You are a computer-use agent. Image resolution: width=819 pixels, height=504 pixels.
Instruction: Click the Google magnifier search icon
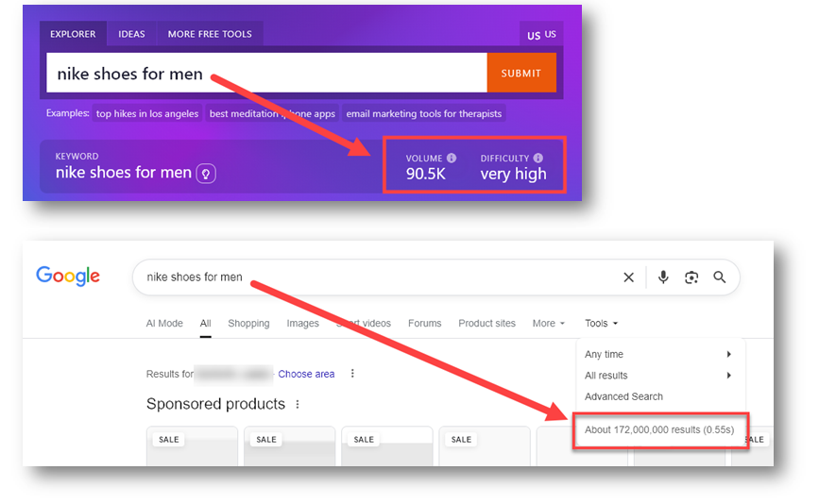click(x=720, y=277)
